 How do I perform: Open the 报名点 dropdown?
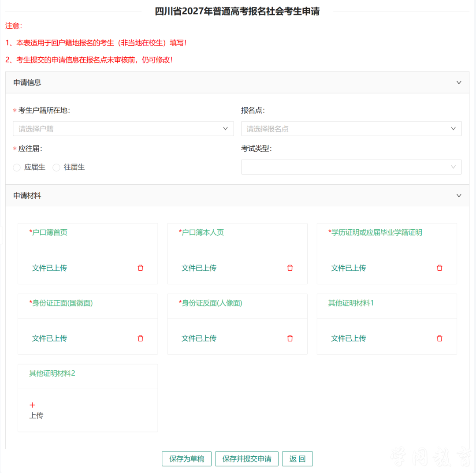(x=351, y=129)
